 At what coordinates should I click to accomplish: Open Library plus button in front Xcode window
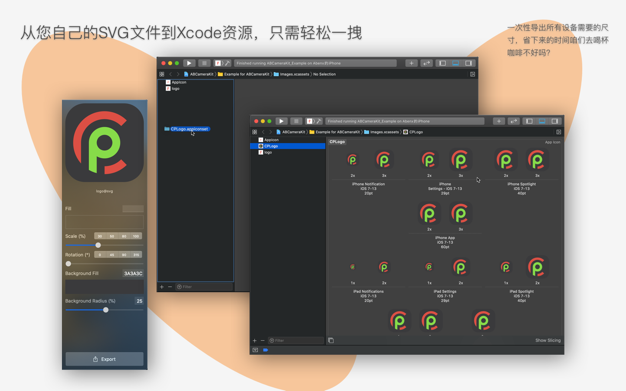pyautogui.click(x=499, y=121)
